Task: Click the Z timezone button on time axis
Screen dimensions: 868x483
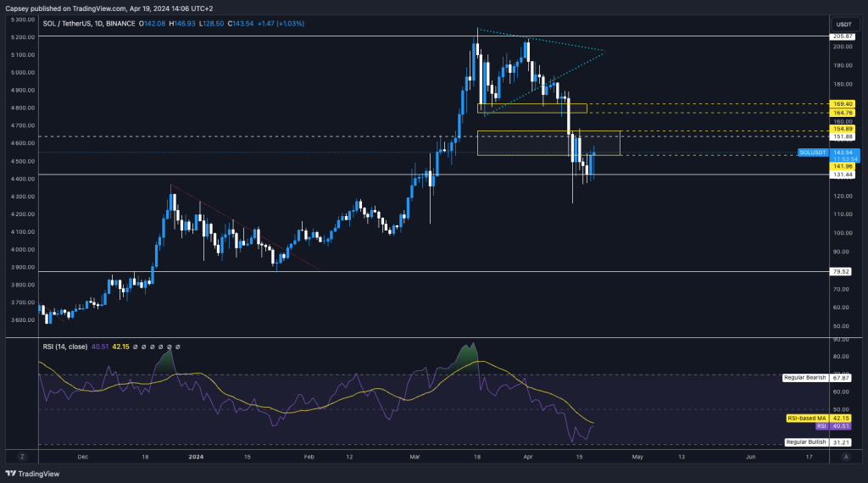Action: click(x=22, y=457)
